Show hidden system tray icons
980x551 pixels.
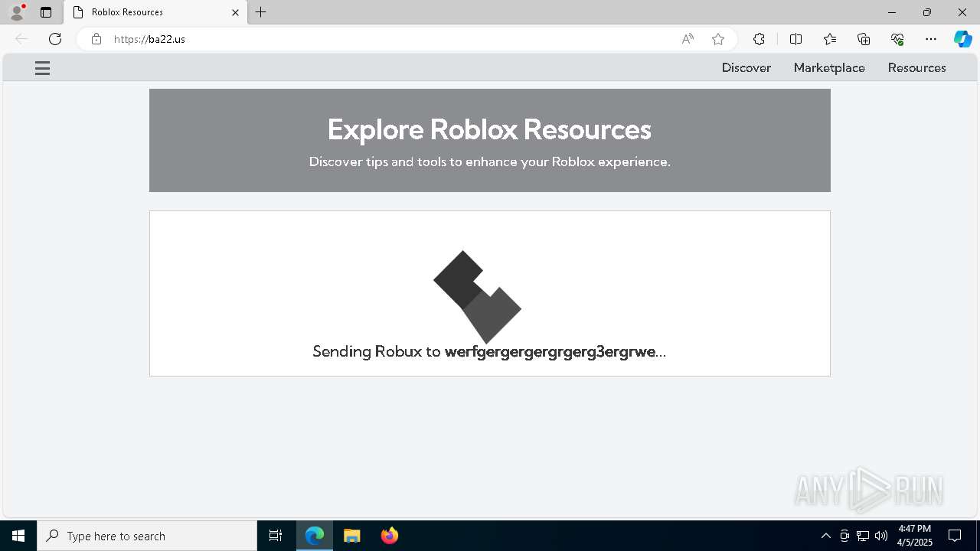pyautogui.click(x=825, y=536)
